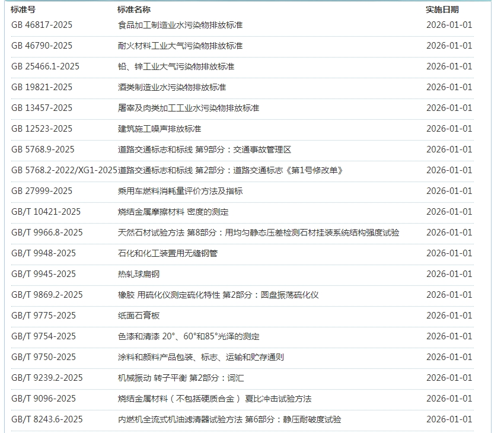
Task: Open 天然石材试验方法 第8部分 title
Action: [259, 233]
